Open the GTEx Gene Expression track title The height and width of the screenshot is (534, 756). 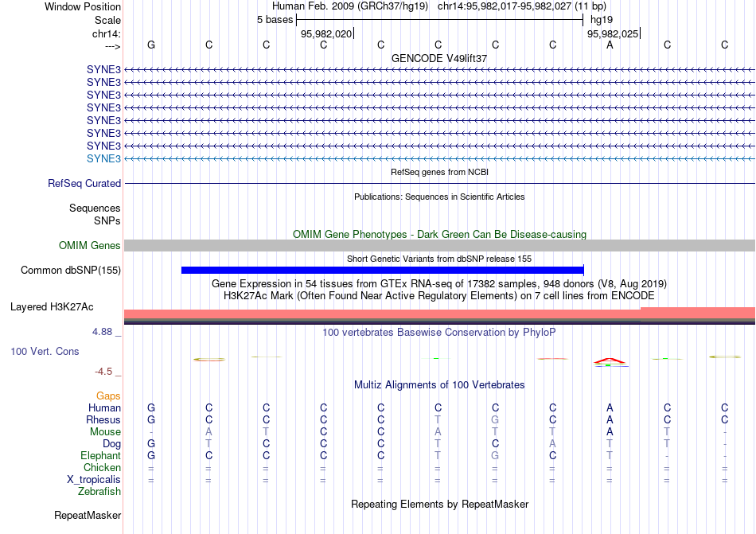(x=439, y=283)
